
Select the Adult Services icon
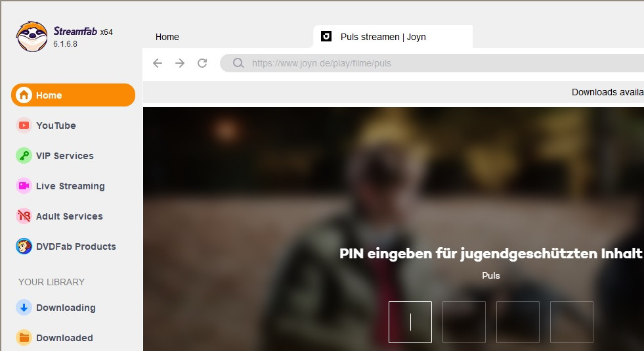click(24, 216)
